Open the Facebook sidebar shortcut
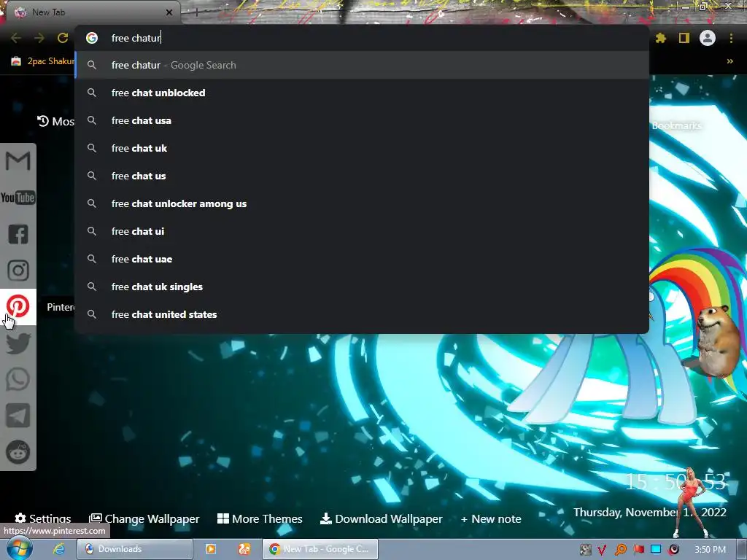747x560 pixels. 18,234
